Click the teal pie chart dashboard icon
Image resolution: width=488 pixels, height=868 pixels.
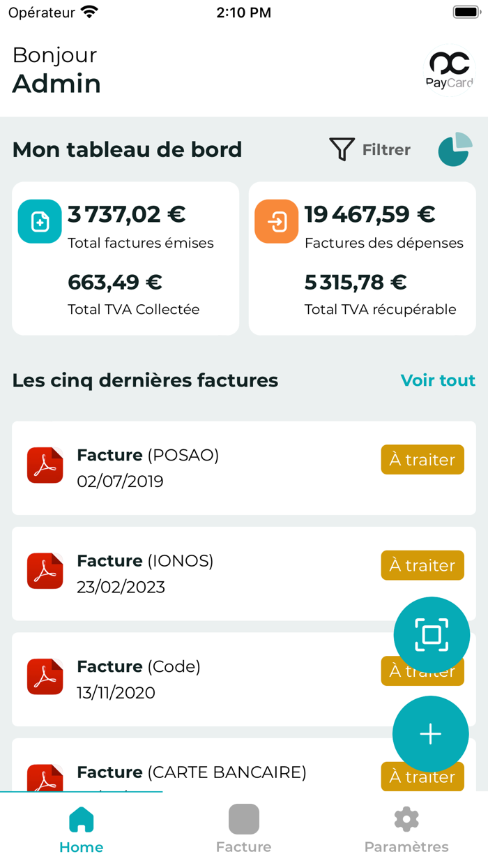tap(455, 149)
